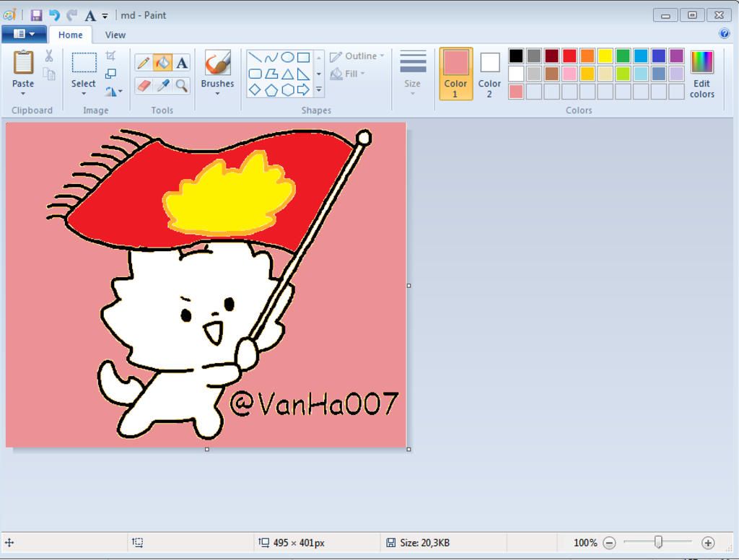
Task: Switch to the Home tab
Action: [70, 35]
